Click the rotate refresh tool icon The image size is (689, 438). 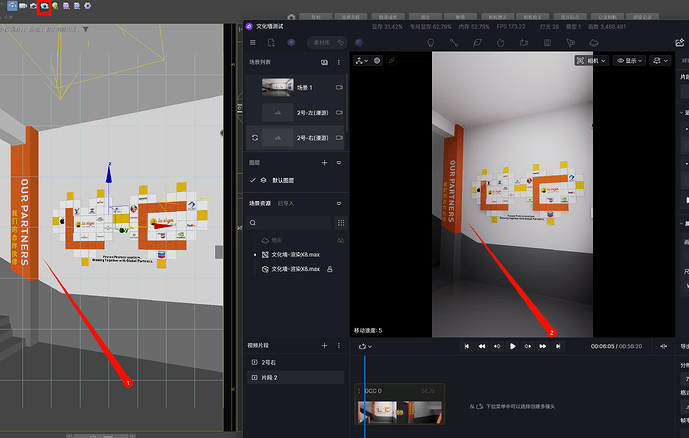[x=500, y=43]
